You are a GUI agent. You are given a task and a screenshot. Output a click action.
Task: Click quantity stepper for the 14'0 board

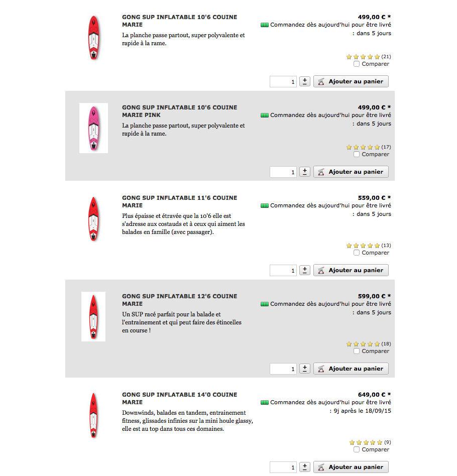[305, 467]
